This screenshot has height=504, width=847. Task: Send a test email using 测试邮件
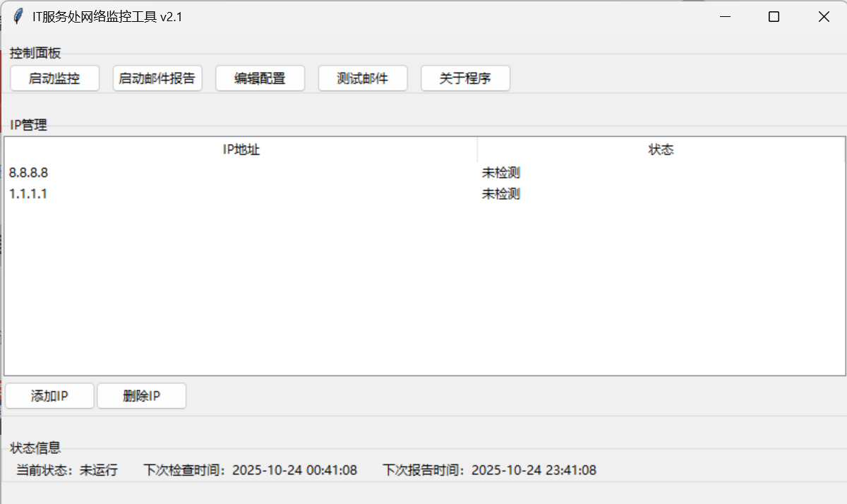[363, 78]
